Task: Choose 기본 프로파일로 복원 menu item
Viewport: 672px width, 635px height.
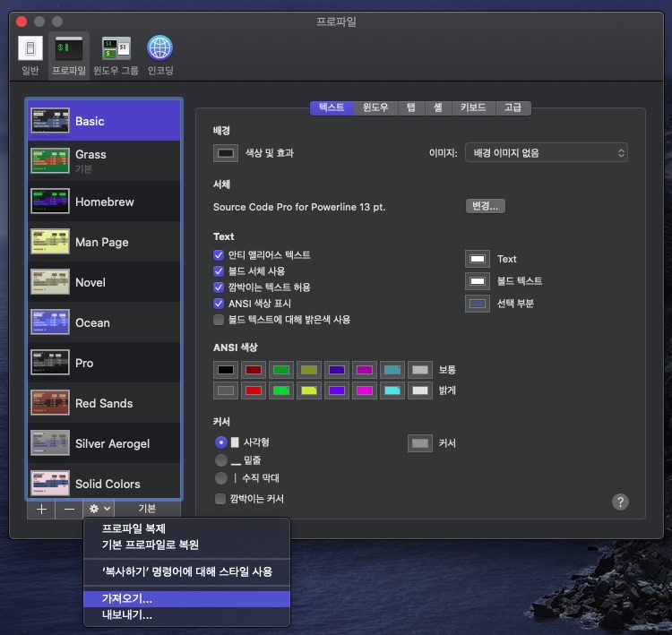Action: click(187, 545)
